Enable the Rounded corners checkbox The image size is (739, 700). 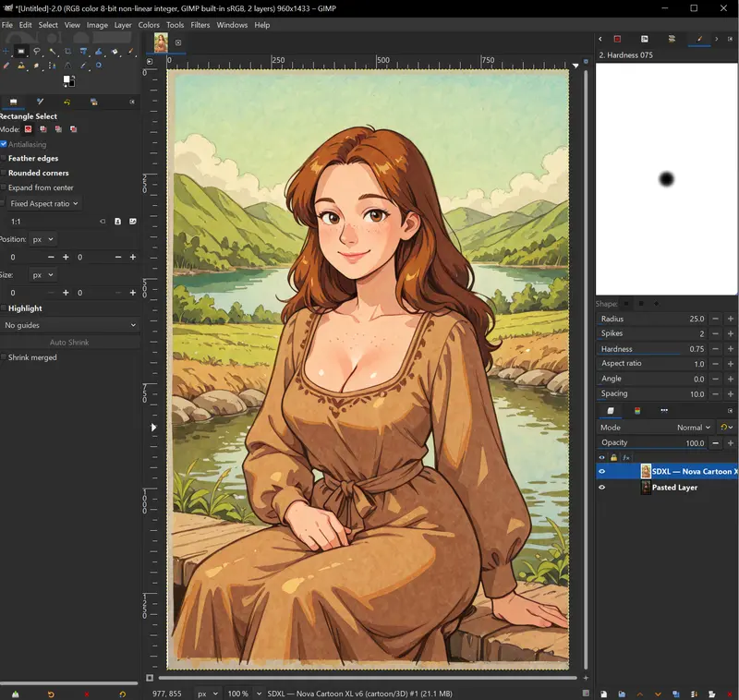pos(4,173)
